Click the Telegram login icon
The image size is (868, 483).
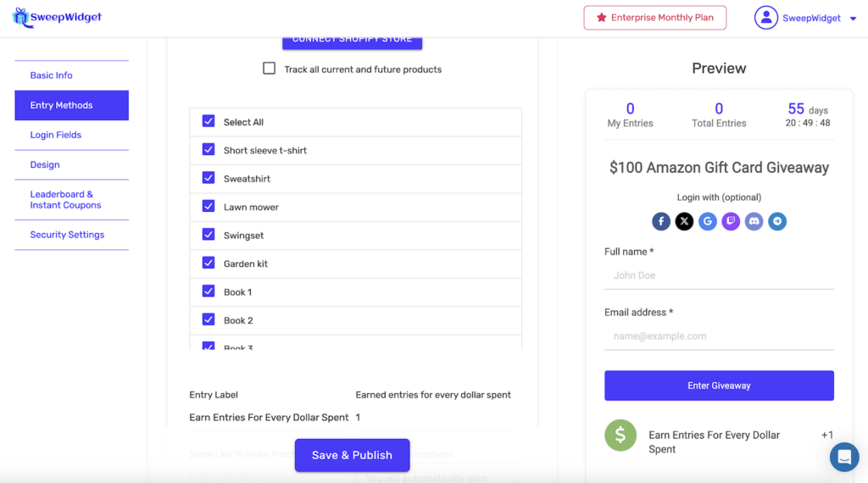tap(777, 221)
